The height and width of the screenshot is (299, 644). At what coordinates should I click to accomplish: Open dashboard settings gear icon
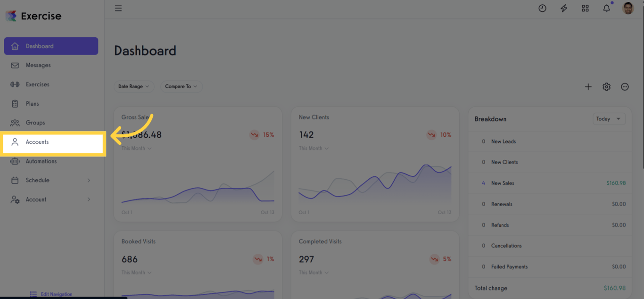tap(606, 87)
